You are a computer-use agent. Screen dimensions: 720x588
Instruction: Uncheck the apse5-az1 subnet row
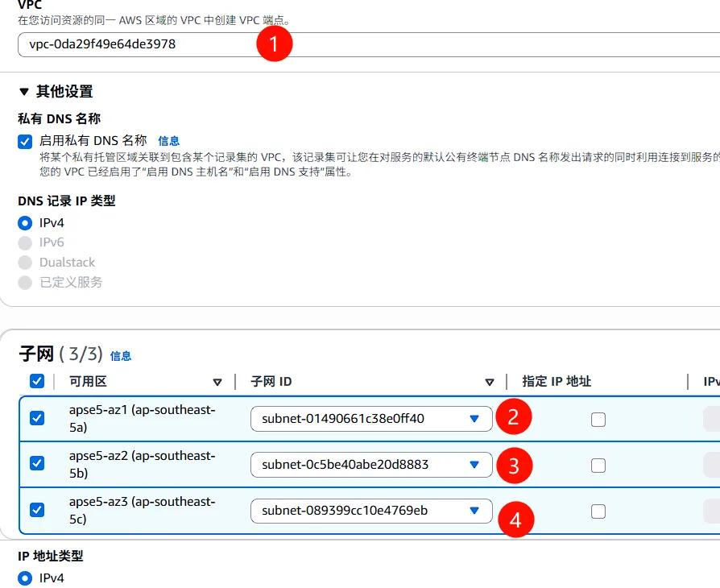(36, 419)
